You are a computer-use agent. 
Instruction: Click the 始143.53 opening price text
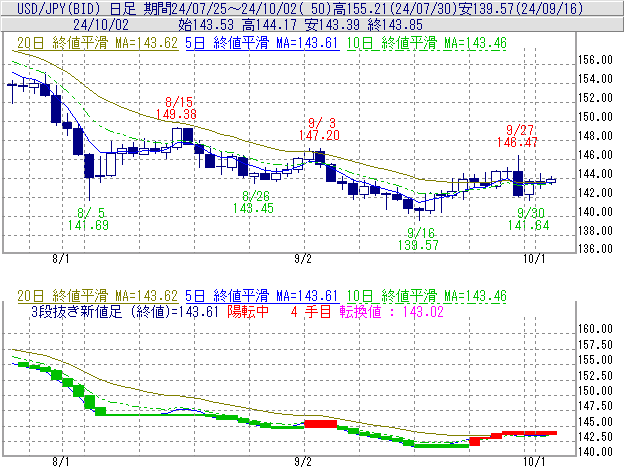207,25
